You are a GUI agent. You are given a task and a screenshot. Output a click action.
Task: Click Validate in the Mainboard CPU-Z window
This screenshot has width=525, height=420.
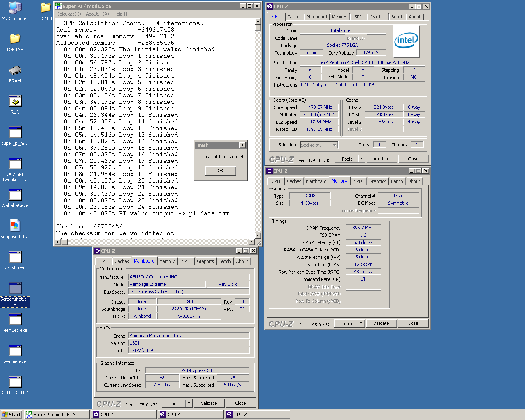coord(209,403)
